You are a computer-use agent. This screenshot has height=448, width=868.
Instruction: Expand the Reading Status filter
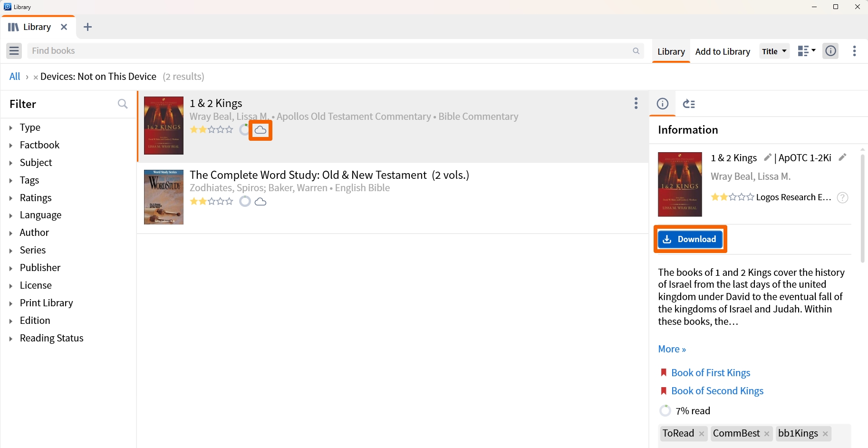10,339
